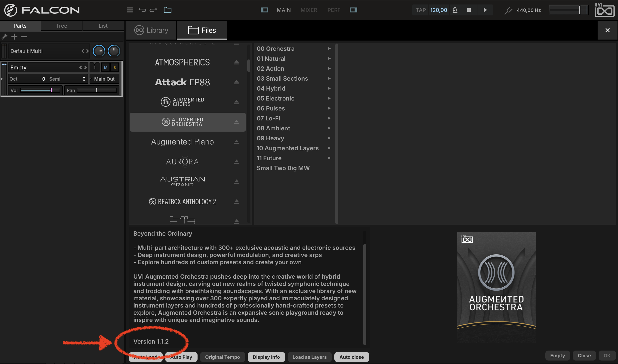This screenshot has width=618, height=364.
Task: Click the Default Multi next preset arrow
Action: click(88, 51)
